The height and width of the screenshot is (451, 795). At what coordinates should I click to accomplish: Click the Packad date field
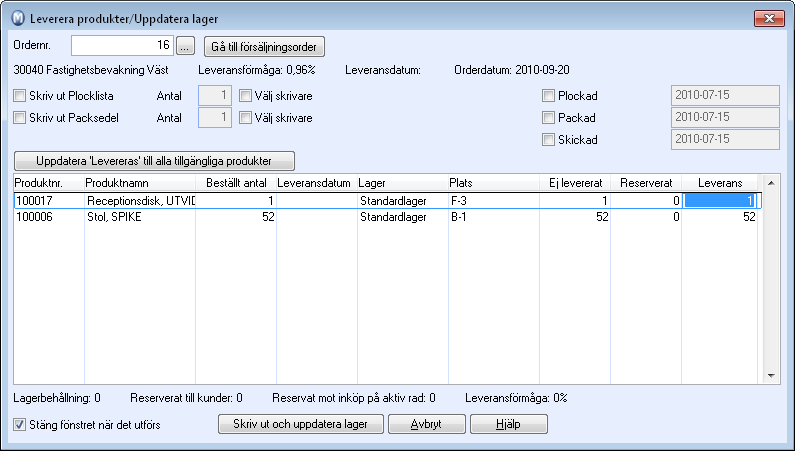pos(725,118)
